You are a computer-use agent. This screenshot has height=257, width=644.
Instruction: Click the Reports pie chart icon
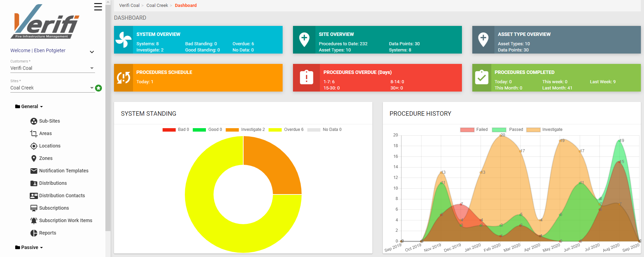[34, 233]
